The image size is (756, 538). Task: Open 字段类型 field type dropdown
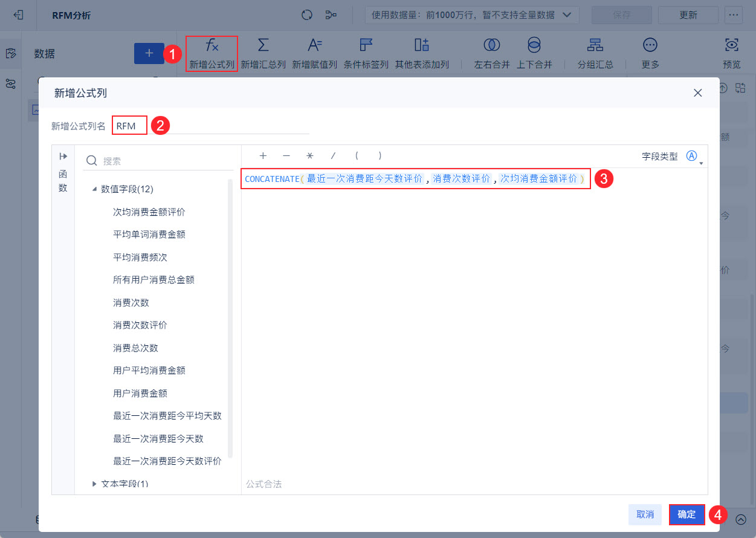(693, 157)
